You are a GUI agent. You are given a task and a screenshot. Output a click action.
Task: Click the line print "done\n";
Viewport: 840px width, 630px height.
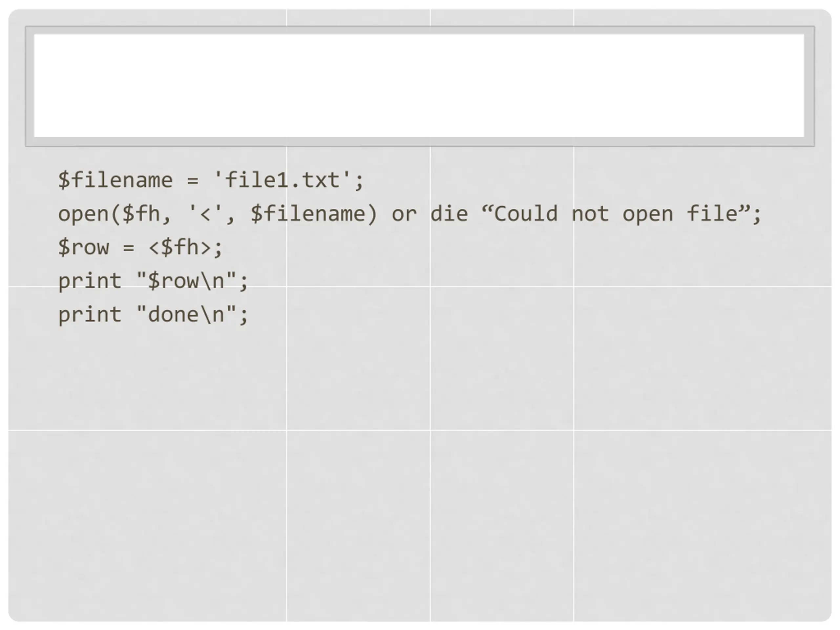coord(153,315)
